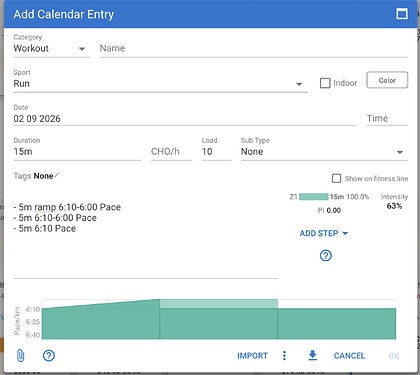
Task: Click the Date field 02 09 2026
Action: pyautogui.click(x=185, y=119)
